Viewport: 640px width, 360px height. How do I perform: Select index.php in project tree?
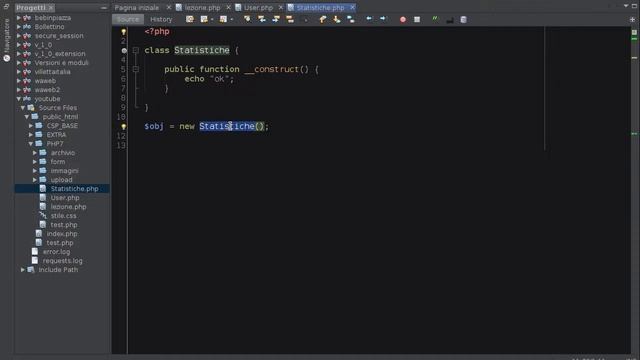62,233
